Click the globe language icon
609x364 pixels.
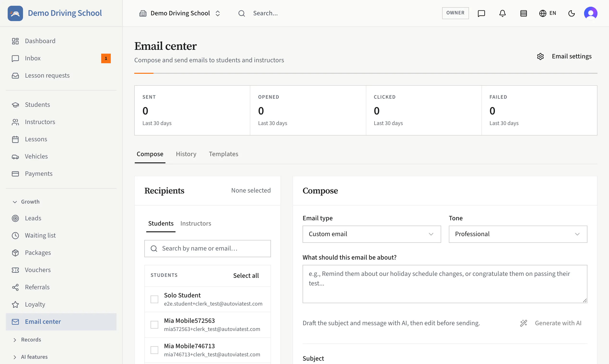coord(543,13)
